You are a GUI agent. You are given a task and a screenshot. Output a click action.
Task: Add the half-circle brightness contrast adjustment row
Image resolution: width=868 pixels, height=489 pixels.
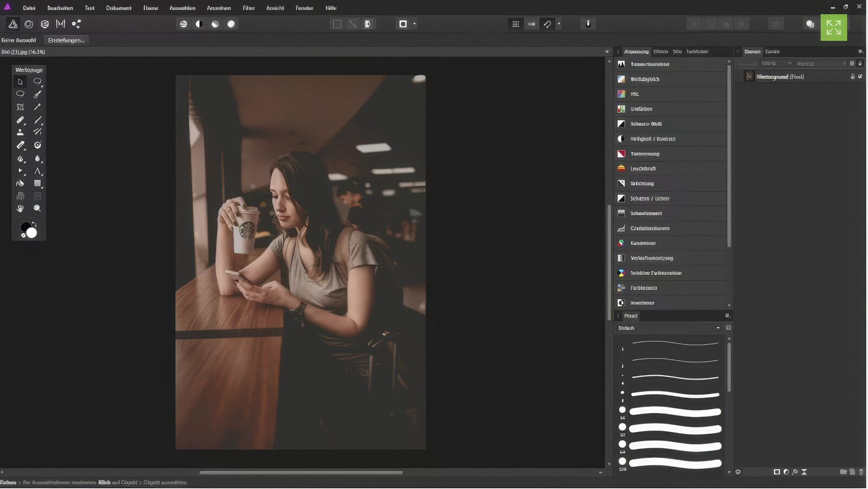(670, 139)
